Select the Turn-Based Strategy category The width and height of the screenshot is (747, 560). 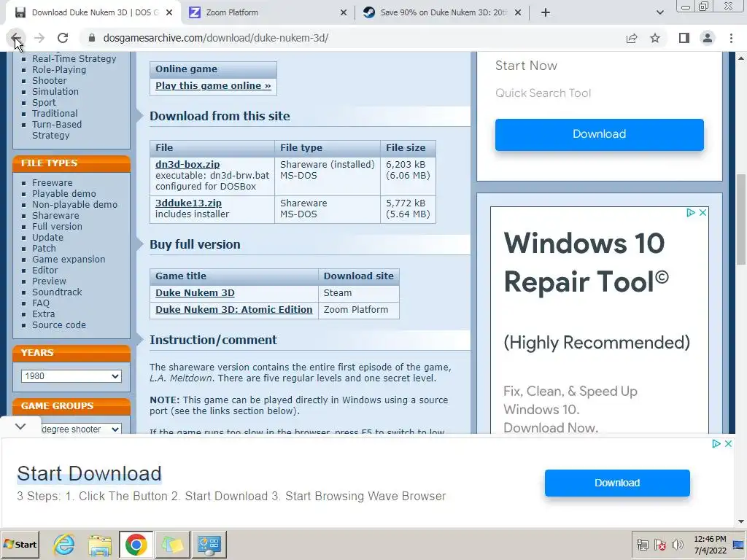pos(57,130)
